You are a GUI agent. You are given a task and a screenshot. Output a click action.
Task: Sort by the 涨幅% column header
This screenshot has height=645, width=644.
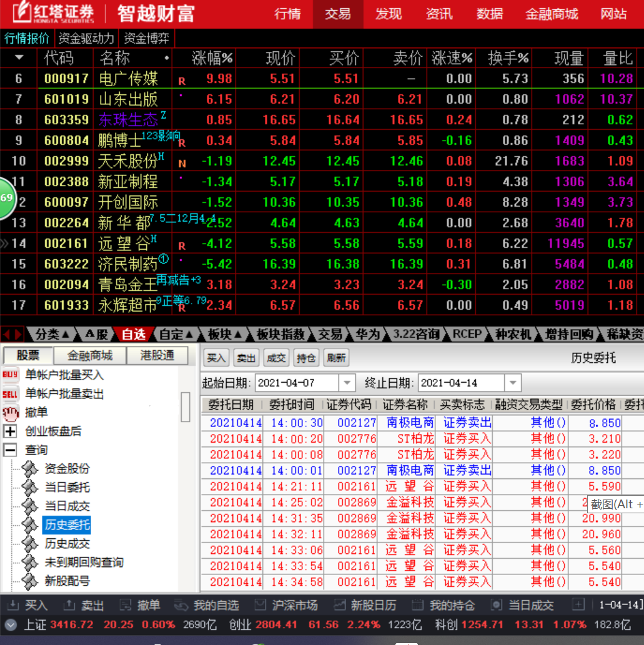coord(212,58)
